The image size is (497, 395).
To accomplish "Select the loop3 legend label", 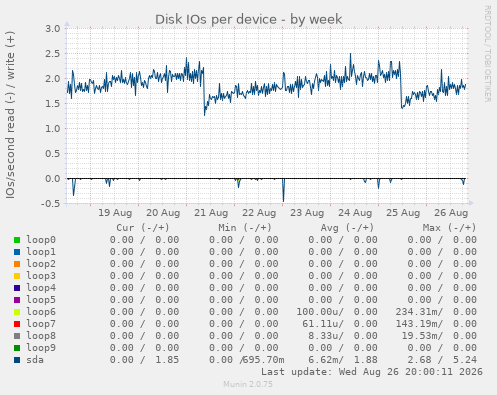I will (41, 276).
